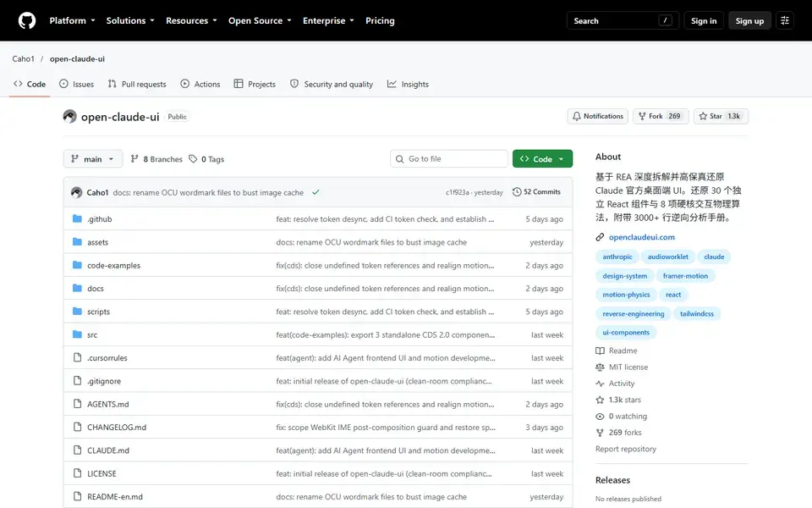812x508 pixels.
Task: Click the assets folder icon
Action: [77, 242]
